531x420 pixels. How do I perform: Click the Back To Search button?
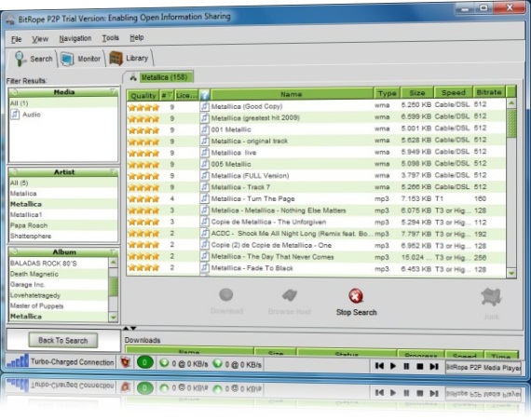pyautogui.click(x=63, y=340)
